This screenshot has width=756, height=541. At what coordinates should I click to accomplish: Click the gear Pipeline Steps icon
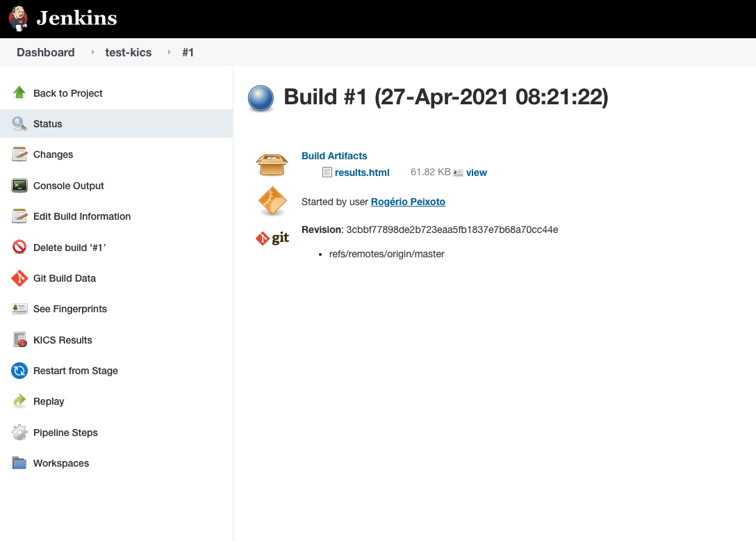pos(19,432)
